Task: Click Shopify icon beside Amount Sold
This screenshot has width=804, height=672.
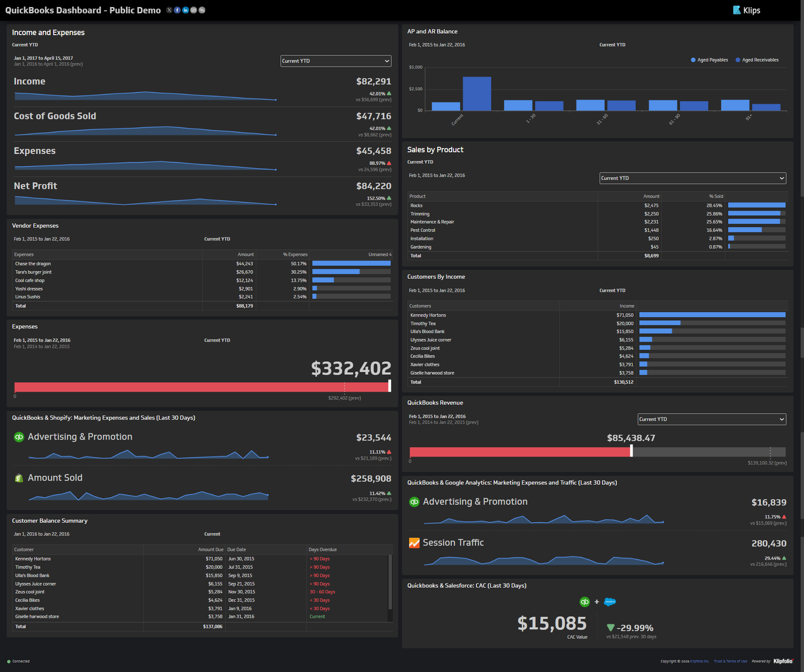Action: point(19,478)
